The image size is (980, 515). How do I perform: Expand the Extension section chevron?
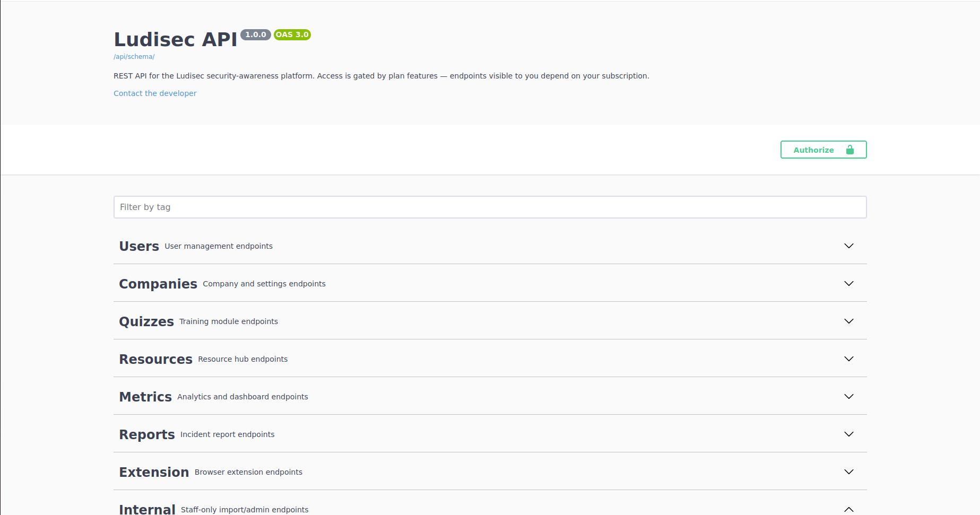click(849, 472)
